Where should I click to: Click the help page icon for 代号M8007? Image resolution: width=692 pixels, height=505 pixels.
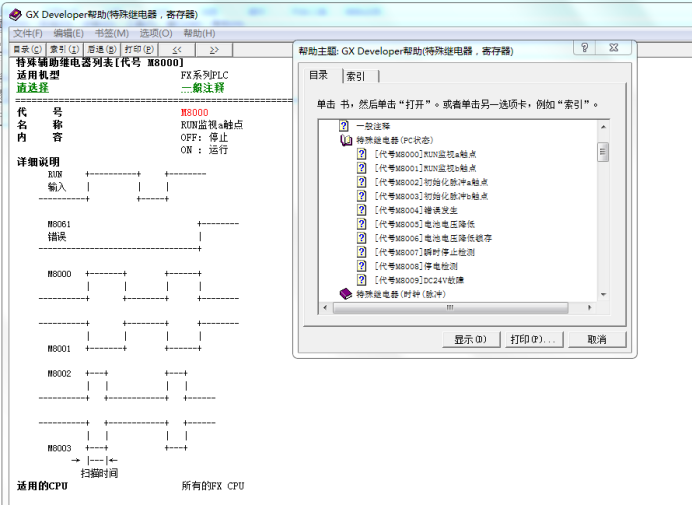click(x=361, y=252)
